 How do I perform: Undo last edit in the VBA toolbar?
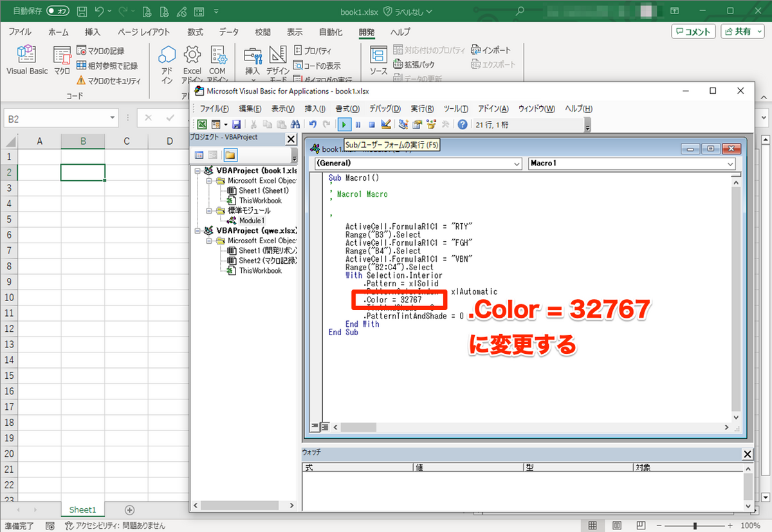click(x=313, y=125)
